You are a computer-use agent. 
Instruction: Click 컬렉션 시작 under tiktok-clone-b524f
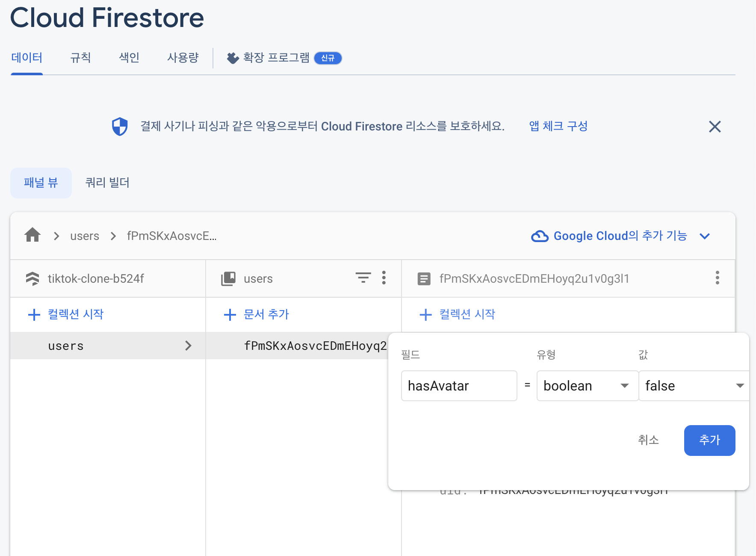pos(76,314)
